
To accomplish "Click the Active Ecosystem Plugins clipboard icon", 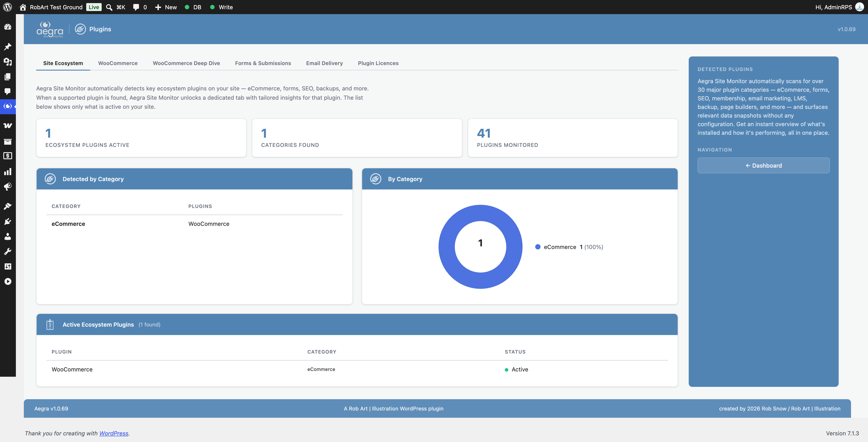I will [x=50, y=324].
